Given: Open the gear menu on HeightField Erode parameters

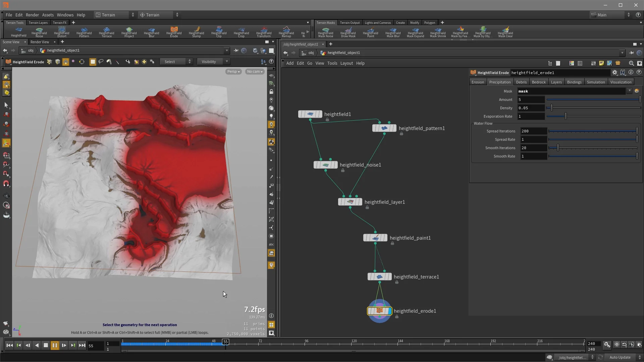Looking at the screenshot, I should coord(615,72).
